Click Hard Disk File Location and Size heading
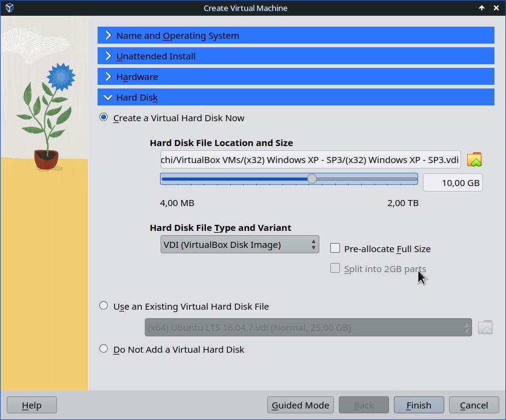The width and height of the screenshot is (506, 420). [221, 142]
